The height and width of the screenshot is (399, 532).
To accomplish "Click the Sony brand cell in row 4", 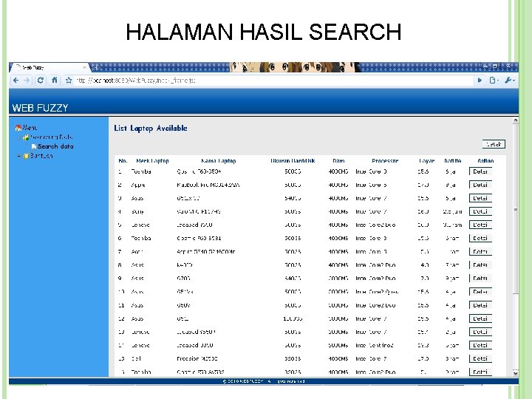I will [x=137, y=211].
